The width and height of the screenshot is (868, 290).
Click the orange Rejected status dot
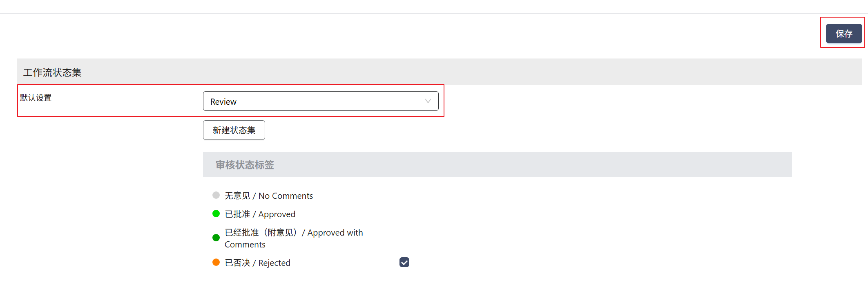pos(216,262)
